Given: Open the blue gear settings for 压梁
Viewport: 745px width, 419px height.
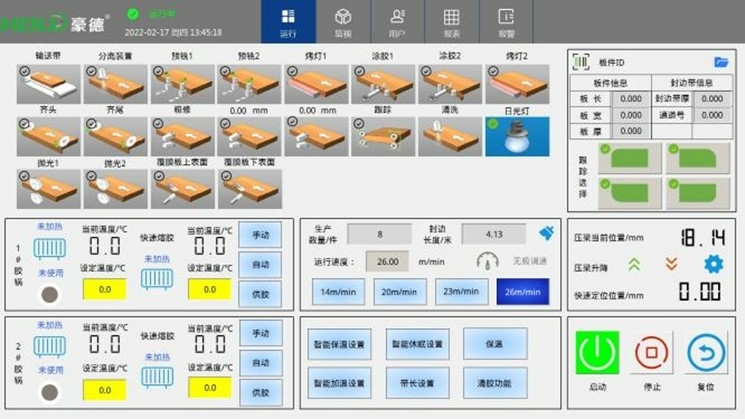Looking at the screenshot, I should [712, 264].
